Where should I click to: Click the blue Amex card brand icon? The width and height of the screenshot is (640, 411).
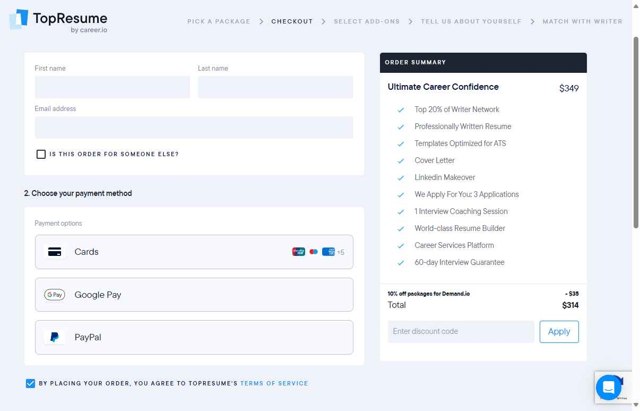click(328, 252)
